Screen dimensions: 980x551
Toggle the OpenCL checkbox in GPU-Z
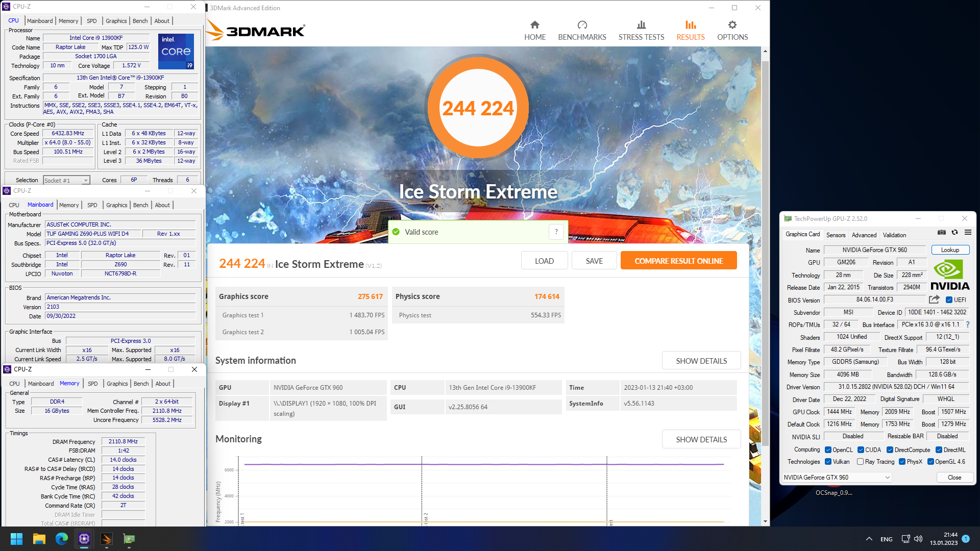tap(828, 450)
